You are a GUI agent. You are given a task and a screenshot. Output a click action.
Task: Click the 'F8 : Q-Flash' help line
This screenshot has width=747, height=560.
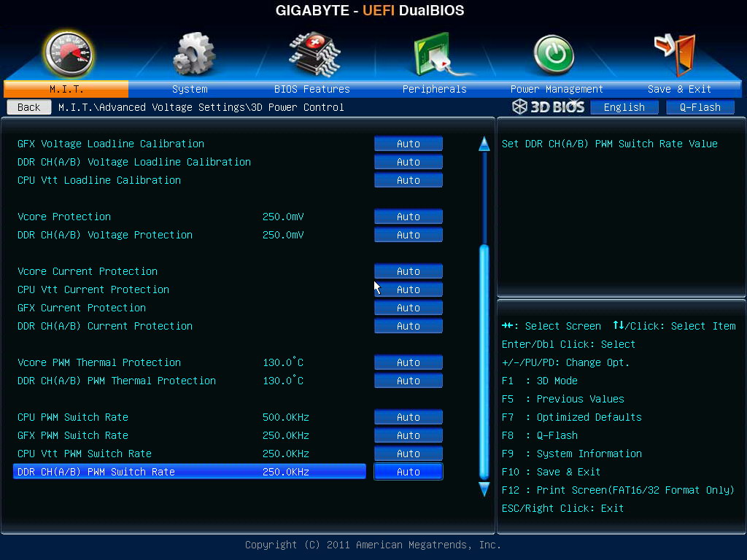click(540, 435)
